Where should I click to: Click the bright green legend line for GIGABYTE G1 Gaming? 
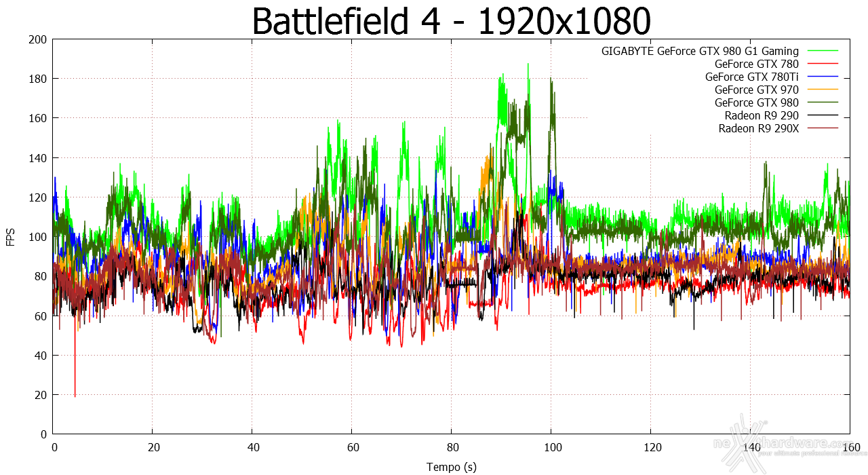coord(822,51)
